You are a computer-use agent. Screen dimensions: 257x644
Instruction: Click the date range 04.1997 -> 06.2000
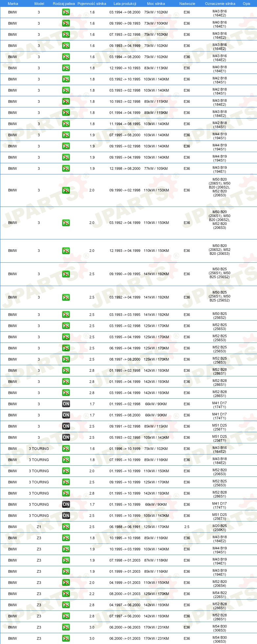point(125,605)
